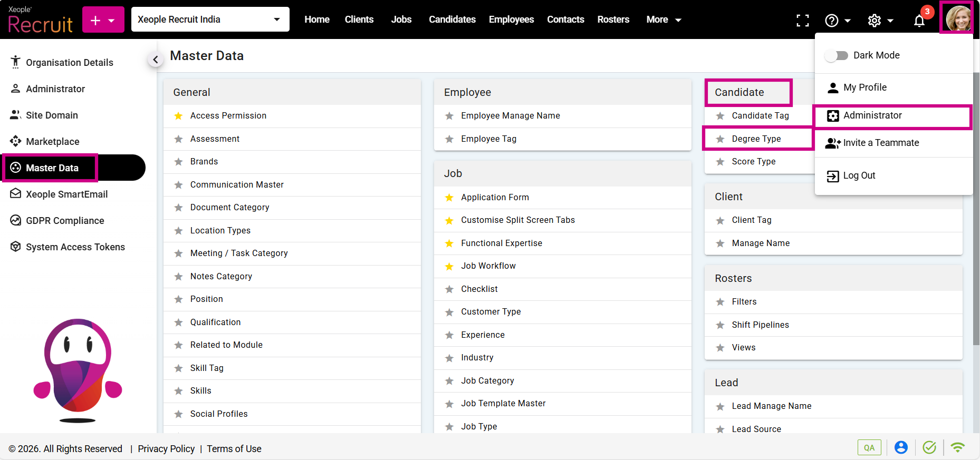Go to the Candidates navigation tab

click(x=452, y=19)
